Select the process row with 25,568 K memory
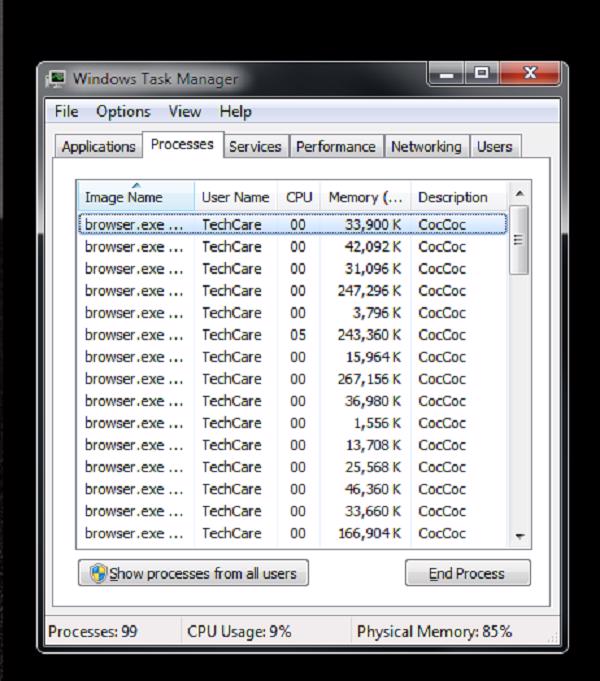 point(292,467)
